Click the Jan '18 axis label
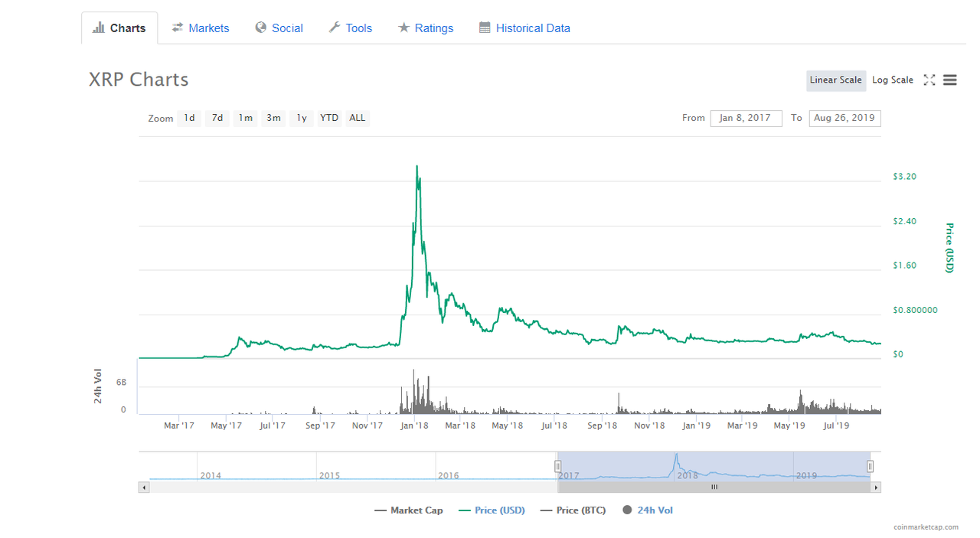This screenshot has height=538, width=980. [x=415, y=426]
